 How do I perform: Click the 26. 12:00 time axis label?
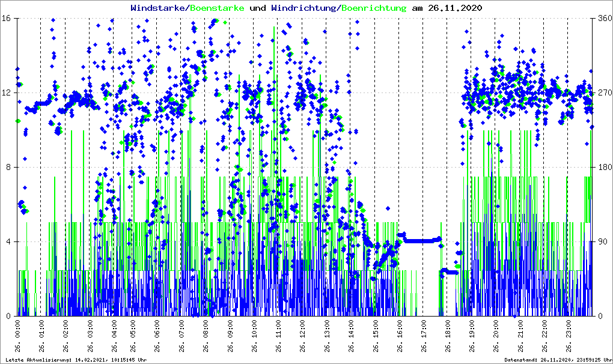[x=302, y=336]
